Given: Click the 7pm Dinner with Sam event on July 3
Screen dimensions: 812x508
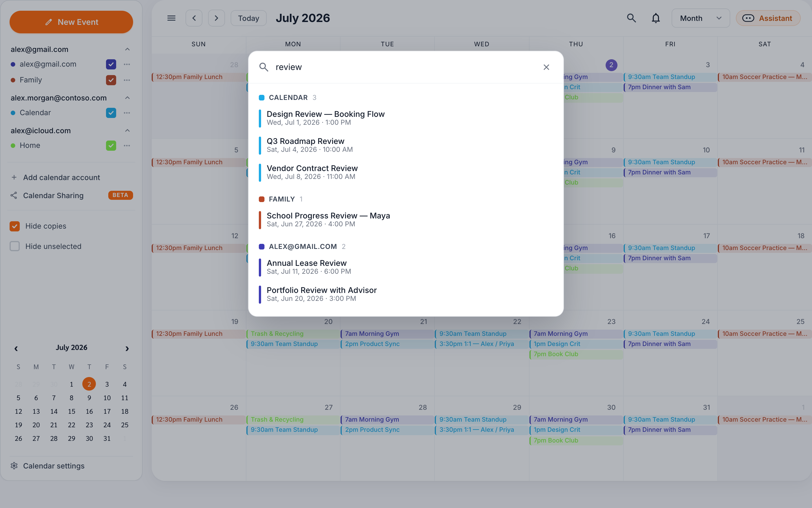Looking at the screenshot, I should [670, 87].
